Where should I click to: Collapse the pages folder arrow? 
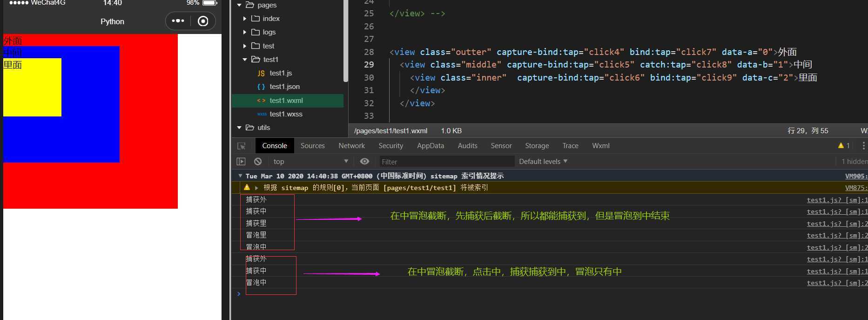tap(239, 5)
